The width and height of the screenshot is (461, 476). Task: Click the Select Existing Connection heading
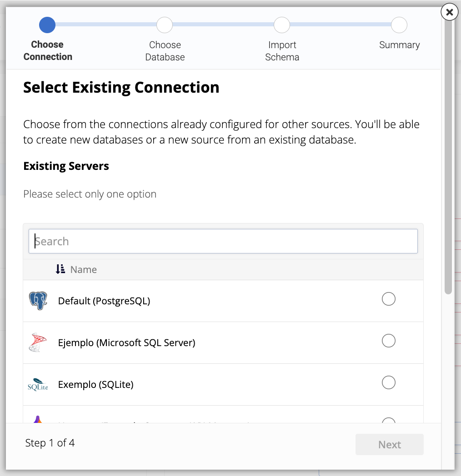(121, 87)
